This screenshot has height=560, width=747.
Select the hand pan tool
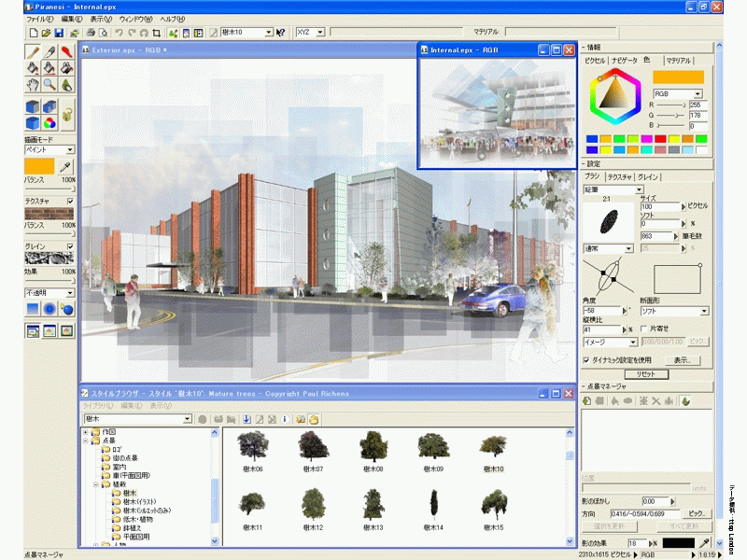click(x=33, y=85)
